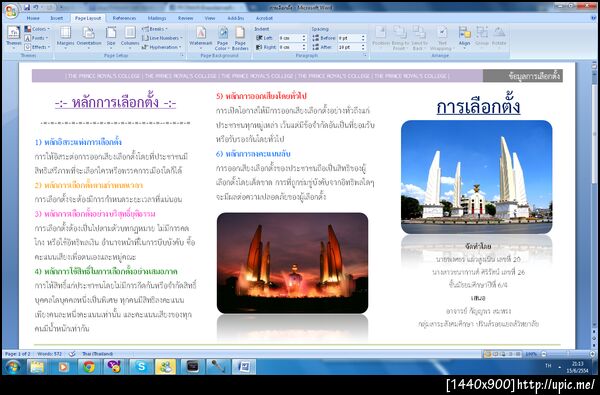Select Democracy Monument night photo
600x395 pixels.
point(292,263)
